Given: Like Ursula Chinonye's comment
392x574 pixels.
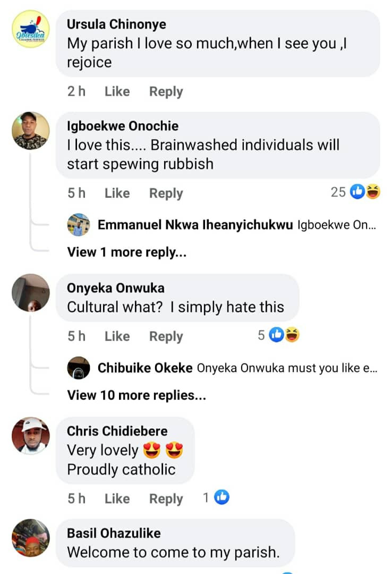Looking at the screenshot, I should pyautogui.click(x=117, y=91).
